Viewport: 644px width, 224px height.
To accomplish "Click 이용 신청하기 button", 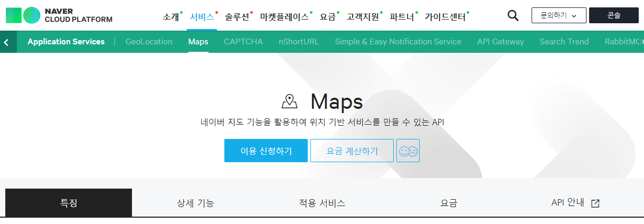I will click(x=266, y=151).
